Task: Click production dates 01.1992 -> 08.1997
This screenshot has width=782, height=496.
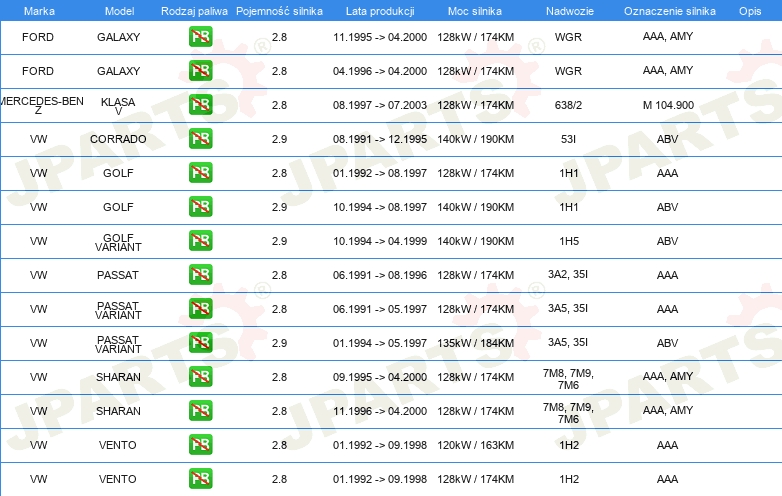Action: tap(380, 173)
